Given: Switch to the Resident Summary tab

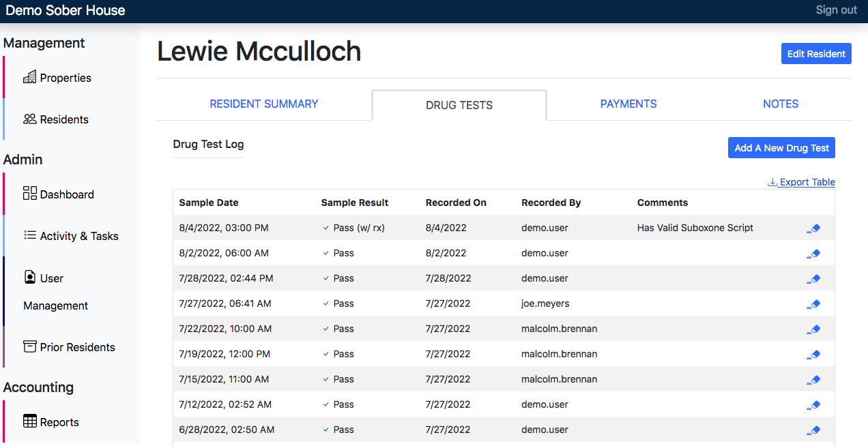Looking at the screenshot, I should pos(263,104).
